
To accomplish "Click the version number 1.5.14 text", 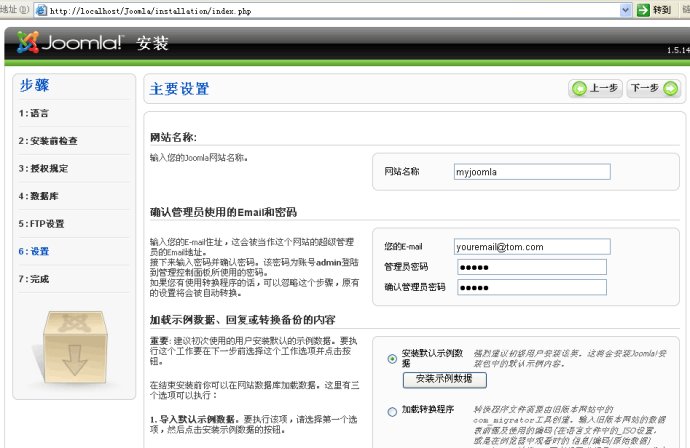I will pyautogui.click(x=678, y=50).
